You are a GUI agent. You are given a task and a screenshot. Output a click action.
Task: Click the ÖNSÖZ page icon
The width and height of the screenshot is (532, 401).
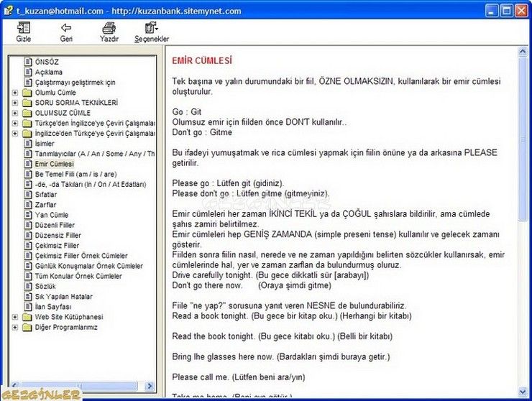pyautogui.click(x=28, y=62)
